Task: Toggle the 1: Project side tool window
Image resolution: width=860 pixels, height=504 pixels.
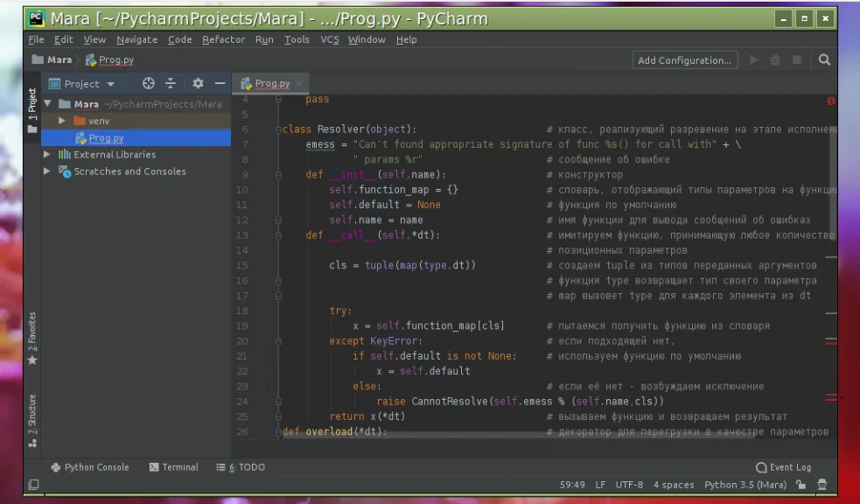Action: [x=32, y=109]
